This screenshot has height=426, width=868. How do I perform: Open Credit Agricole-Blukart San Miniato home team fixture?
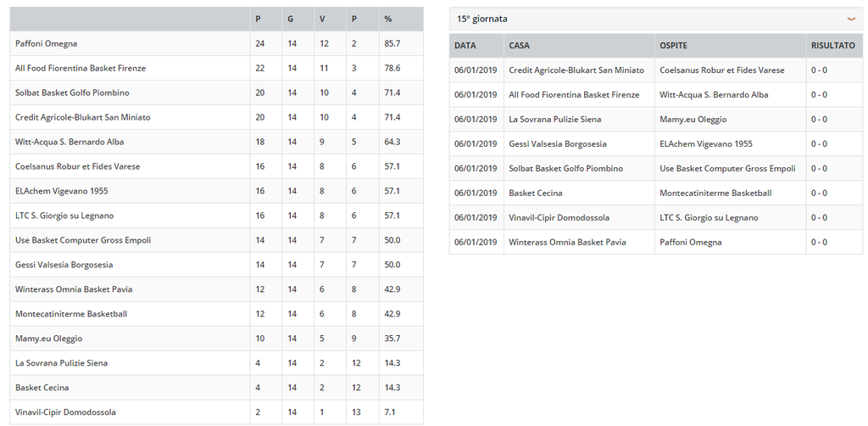[576, 70]
